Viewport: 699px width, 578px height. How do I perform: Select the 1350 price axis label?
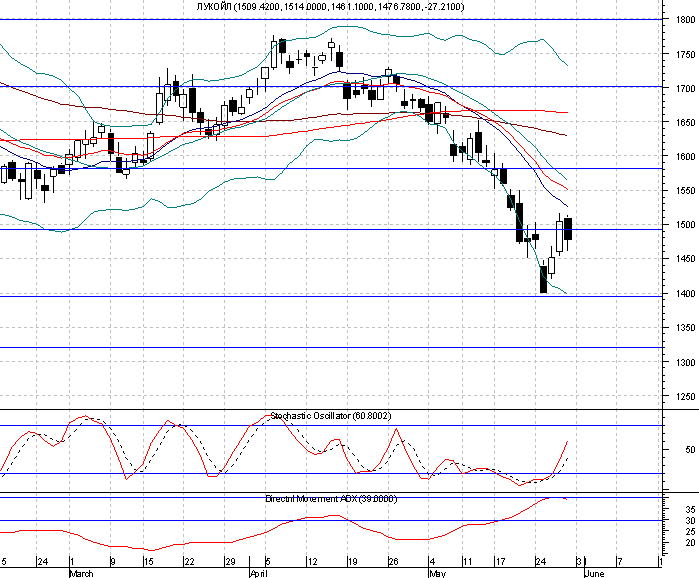pos(685,328)
